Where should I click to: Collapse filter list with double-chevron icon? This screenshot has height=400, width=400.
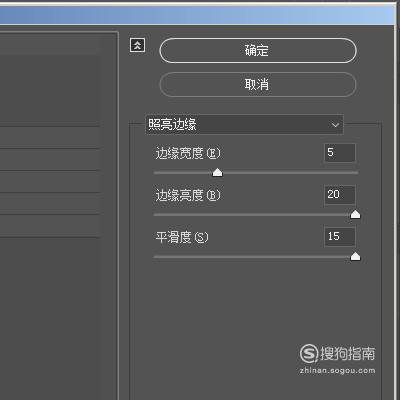pyautogui.click(x=137, y=45)
